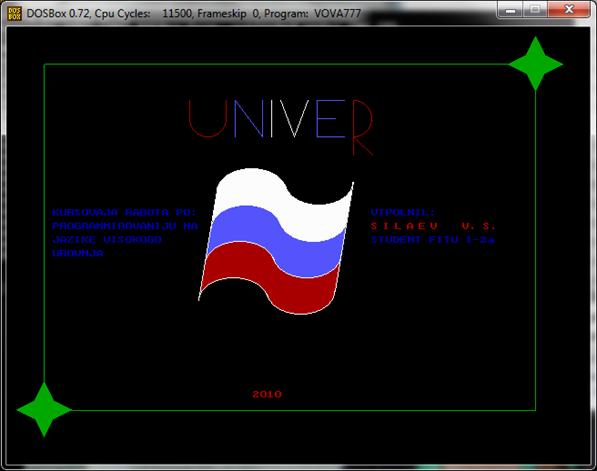Click the DOSBox icon in title bar

pyautogui.click(x=14, y=13)
